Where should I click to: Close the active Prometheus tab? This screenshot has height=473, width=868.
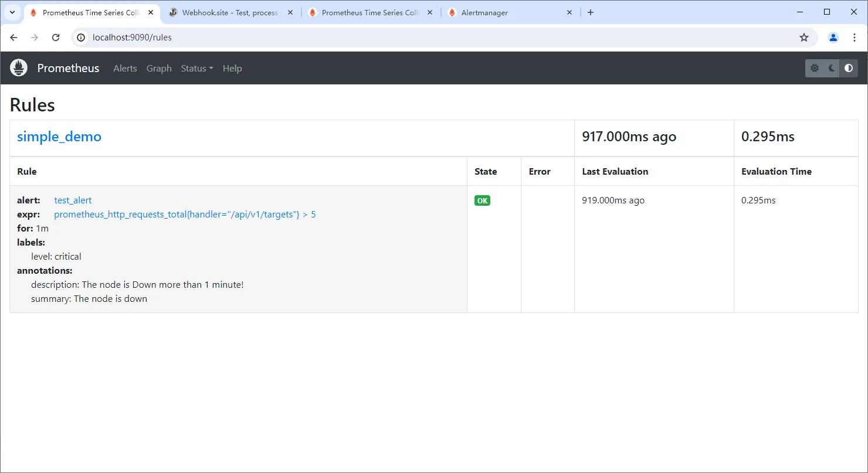[x=151, y=12]
